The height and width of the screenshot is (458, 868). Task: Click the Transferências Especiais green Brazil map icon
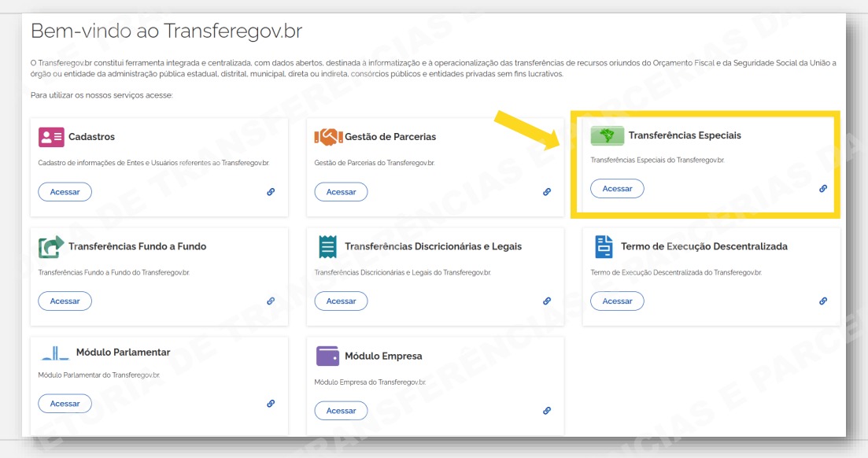[608, 135]
